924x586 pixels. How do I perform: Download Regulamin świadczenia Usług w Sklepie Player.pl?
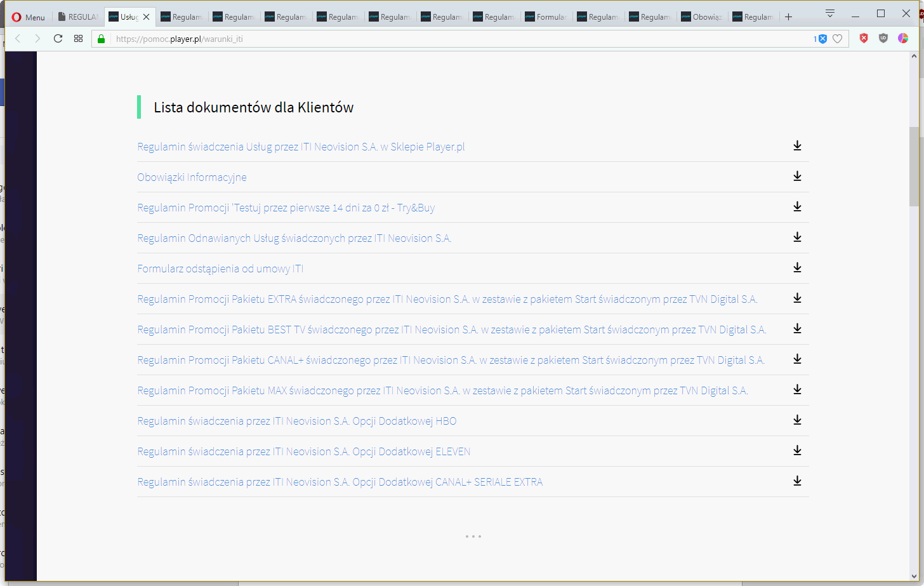pyautogui.click(x=797, y=146)
